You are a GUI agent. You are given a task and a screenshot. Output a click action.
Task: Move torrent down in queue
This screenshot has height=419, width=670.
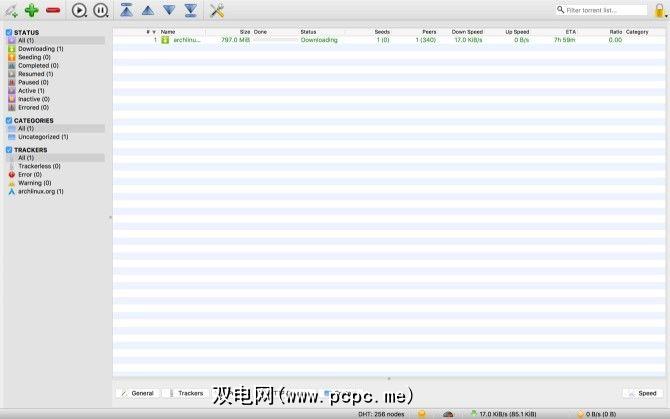click(x=169, y=10)
